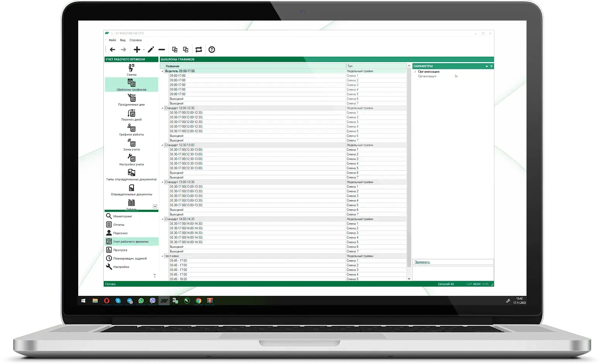Open help via question mark icon

point(212,50)
